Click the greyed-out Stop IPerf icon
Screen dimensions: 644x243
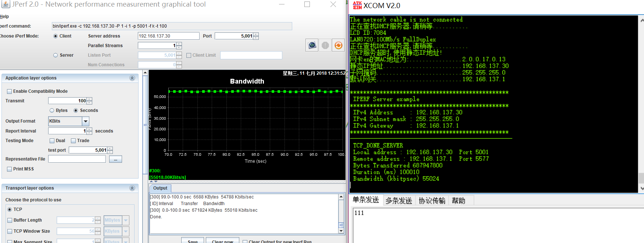325,45
